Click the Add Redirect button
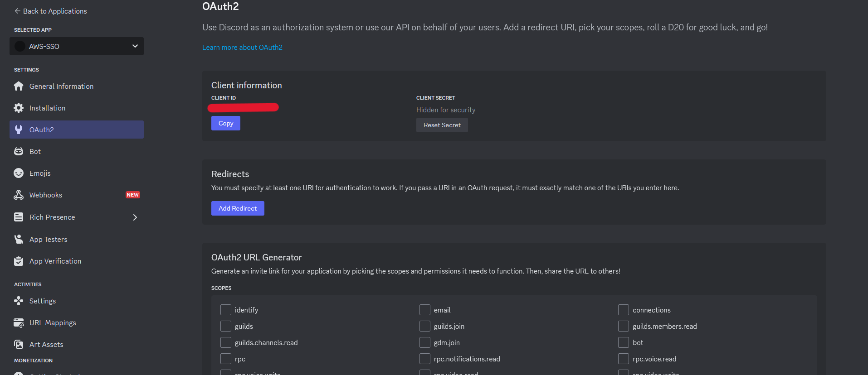The image size is (868, 375). [238, 208]
